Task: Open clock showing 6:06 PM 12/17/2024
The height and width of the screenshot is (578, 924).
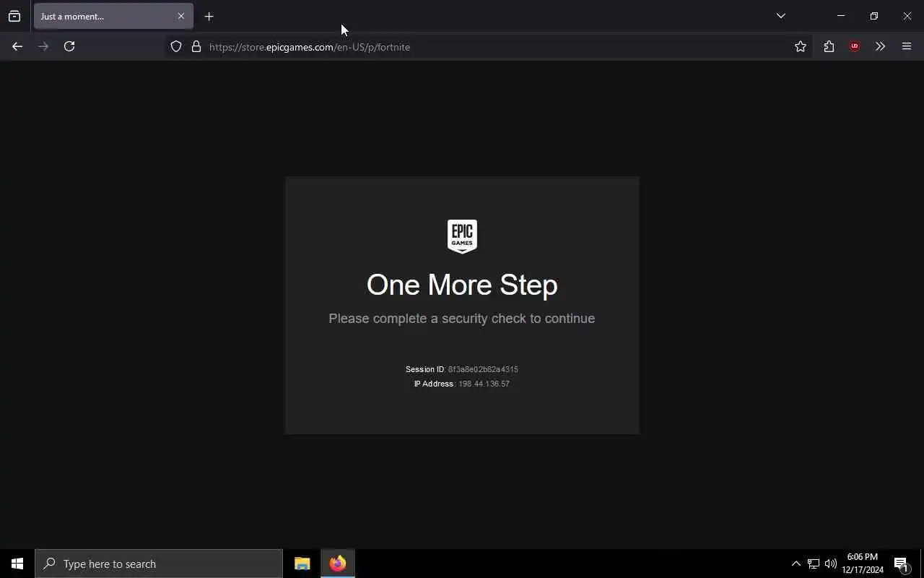Action: point(863,564)
